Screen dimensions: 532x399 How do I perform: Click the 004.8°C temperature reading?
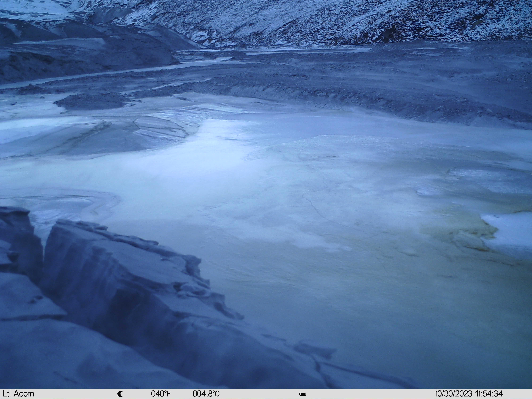click(x=206, y=394)
